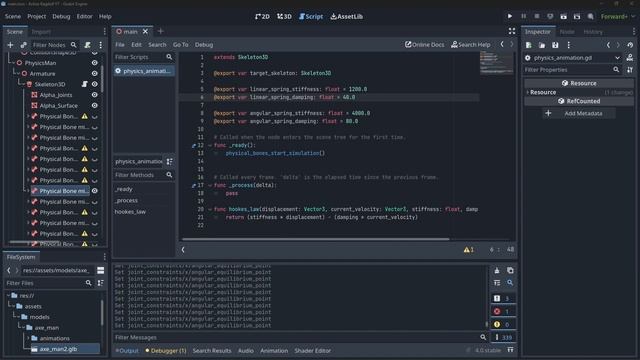Add a new node with plus icon
The image size is (640, 360).
point(10,45)
